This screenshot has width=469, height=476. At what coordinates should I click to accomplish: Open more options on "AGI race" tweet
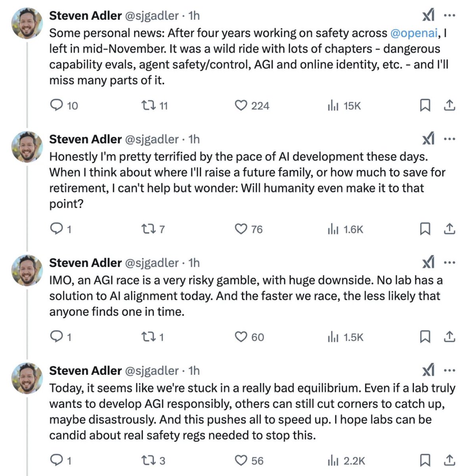450,263
